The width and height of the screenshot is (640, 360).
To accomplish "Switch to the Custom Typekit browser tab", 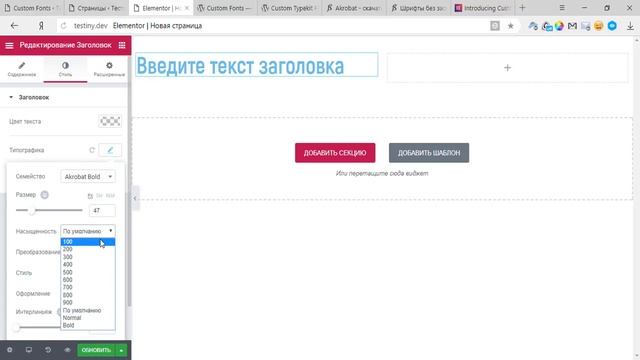I will (289, 8).
